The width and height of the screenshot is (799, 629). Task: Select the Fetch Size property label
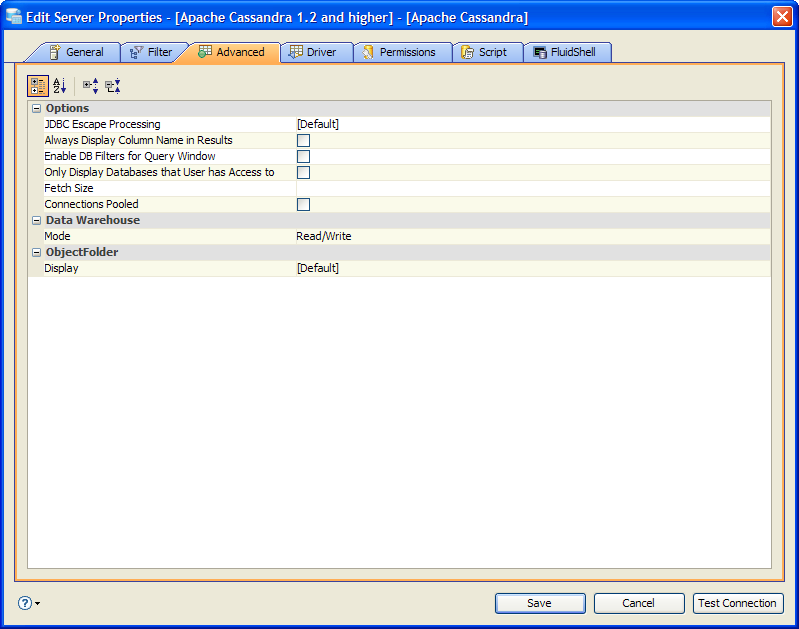pyautogui.click(x=69, y=188)
